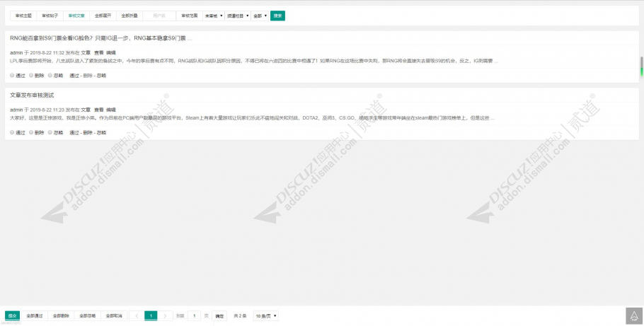Select 删除 radio for 文章发布审核测试
Screen dimensions: 644x326
(x=31, y=132)
